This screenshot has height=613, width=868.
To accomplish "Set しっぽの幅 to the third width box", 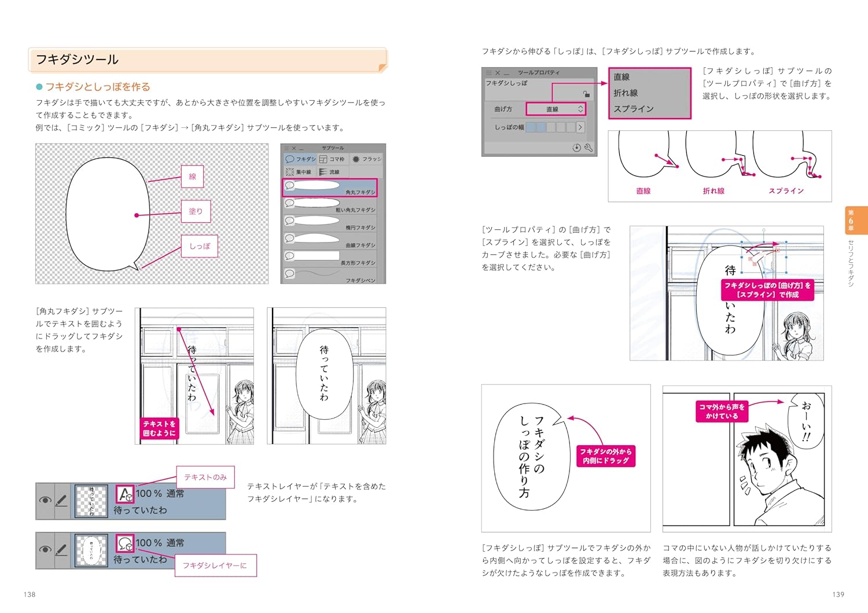I will point(550,127).
